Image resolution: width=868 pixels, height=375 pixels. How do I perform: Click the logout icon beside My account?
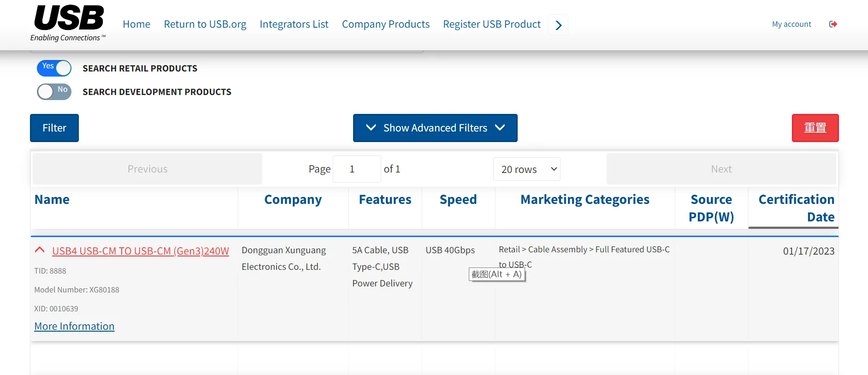click(x=833, y=24)
